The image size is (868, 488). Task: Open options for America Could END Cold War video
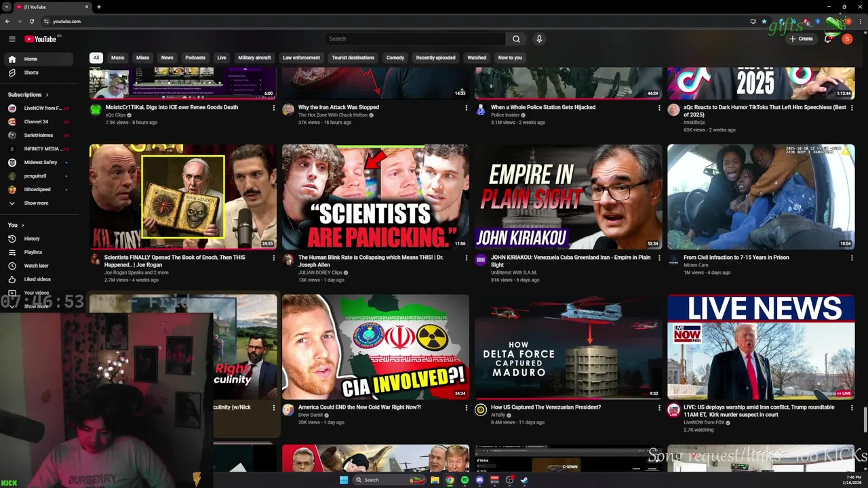pyautogui.click(x=467, y=408)
